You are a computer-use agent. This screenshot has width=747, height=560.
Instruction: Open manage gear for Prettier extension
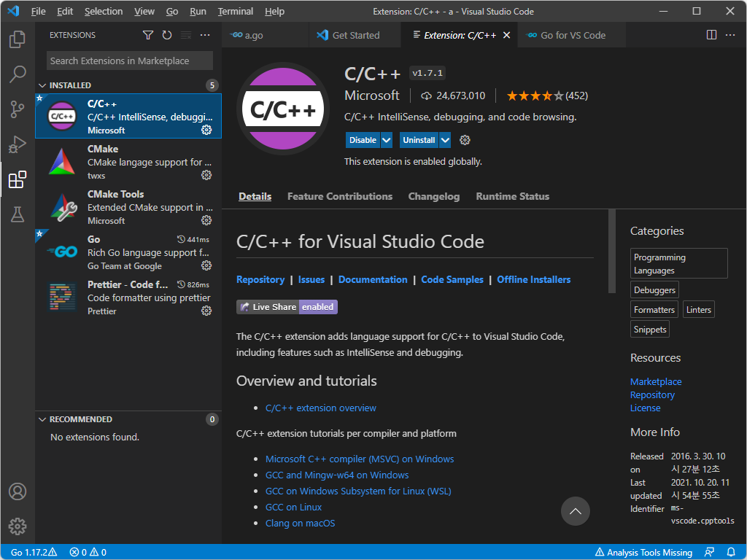click(x=206, y=311)
